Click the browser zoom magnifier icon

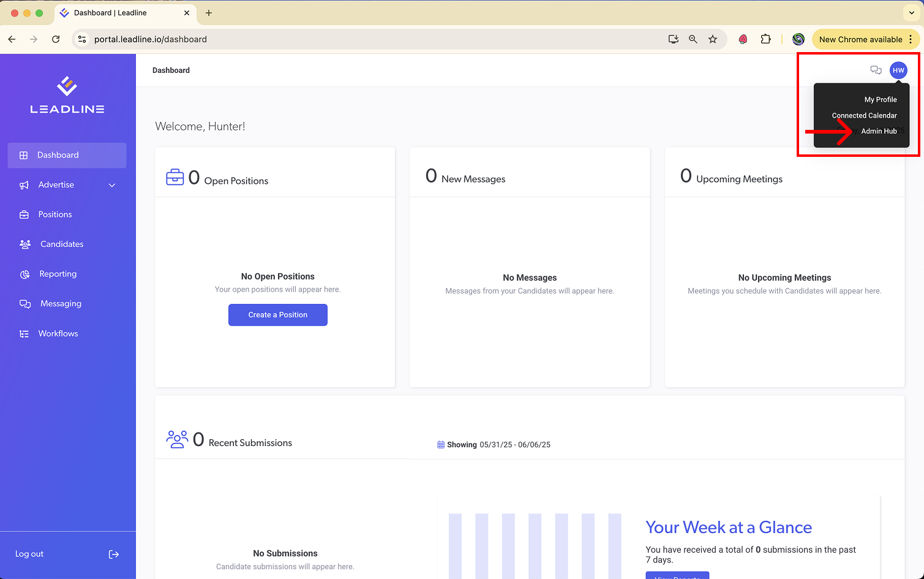point(693,39)
